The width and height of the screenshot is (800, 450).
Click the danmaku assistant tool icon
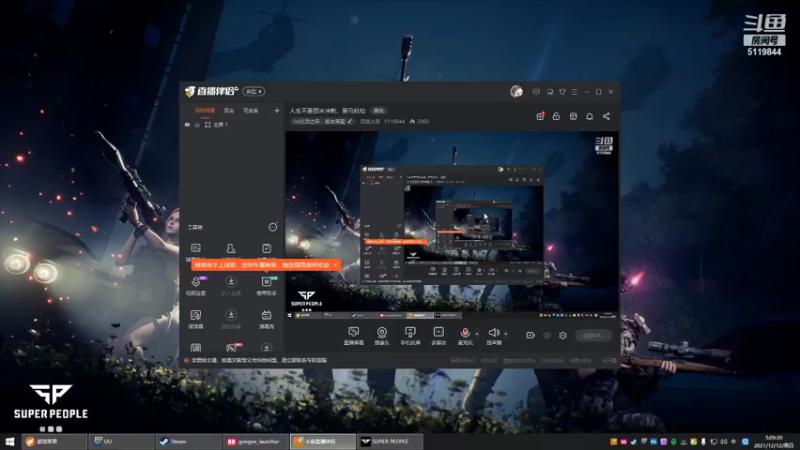pyautogui.click(x=196, y=248)
